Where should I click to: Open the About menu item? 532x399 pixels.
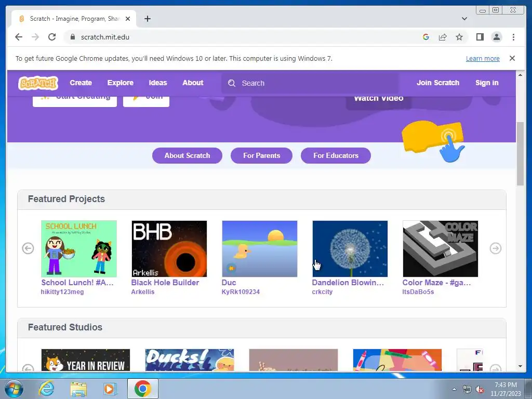pyautogui.click(x=193, y=83)
